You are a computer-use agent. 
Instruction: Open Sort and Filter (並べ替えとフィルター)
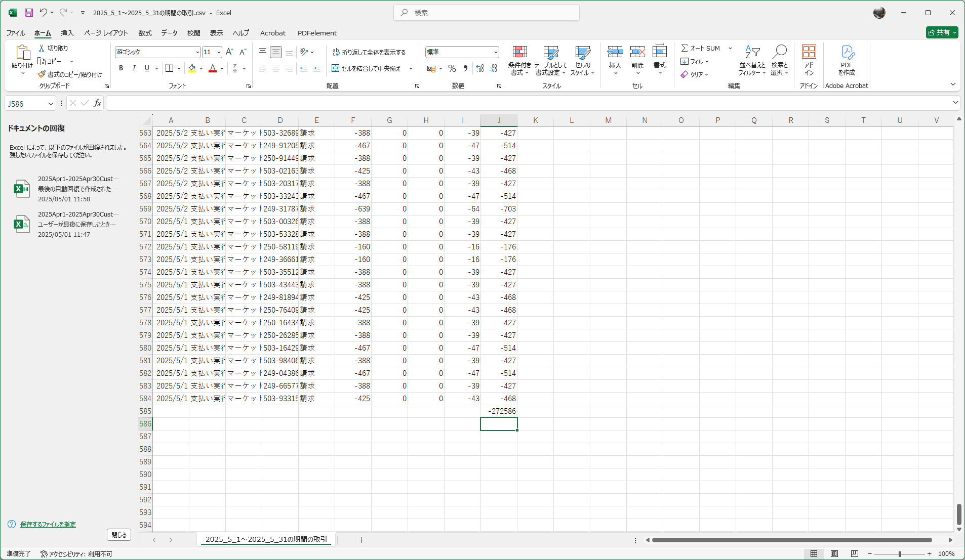tap(752, 61)
